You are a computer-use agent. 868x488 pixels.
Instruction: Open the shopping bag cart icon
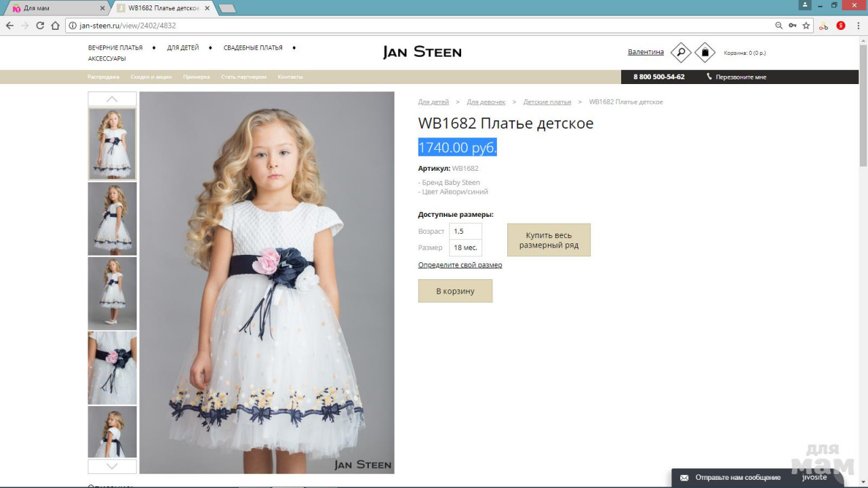[705, 52]
